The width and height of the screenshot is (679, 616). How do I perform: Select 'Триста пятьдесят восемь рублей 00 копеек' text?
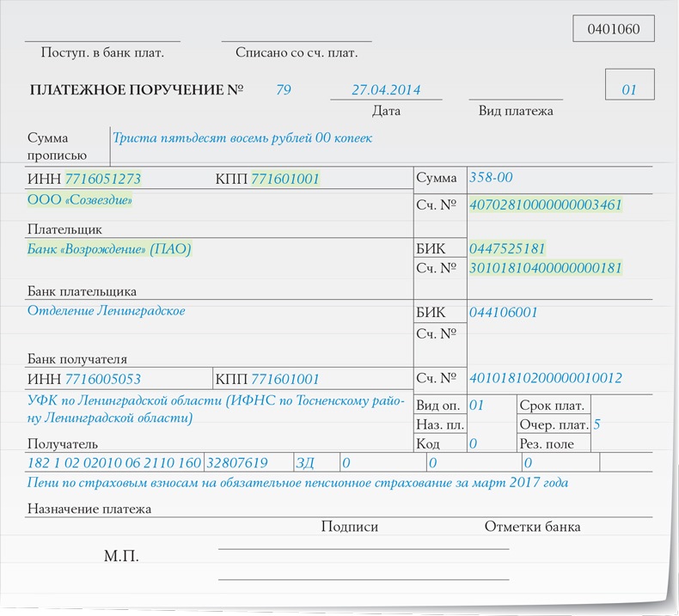point(242,137)
